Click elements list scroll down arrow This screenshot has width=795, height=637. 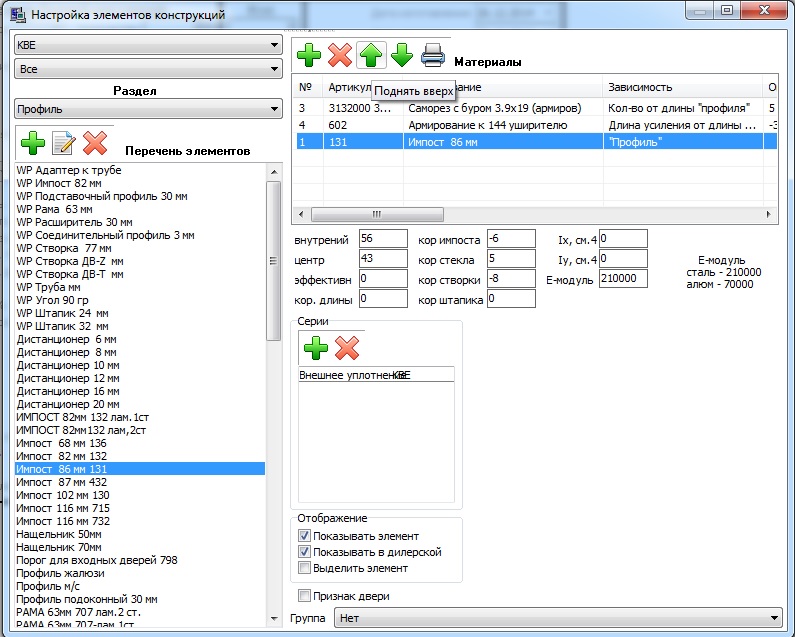pos(274,619)
